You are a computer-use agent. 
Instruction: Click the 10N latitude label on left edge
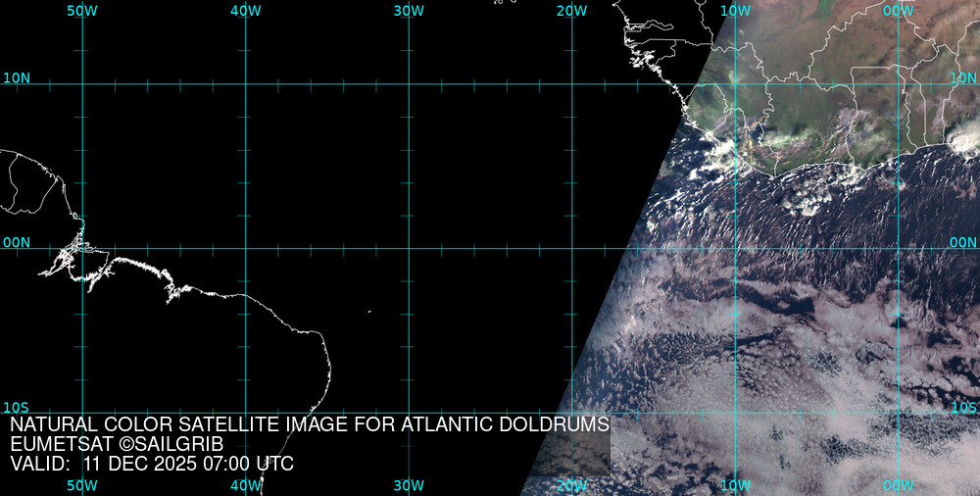click(16, 77)
